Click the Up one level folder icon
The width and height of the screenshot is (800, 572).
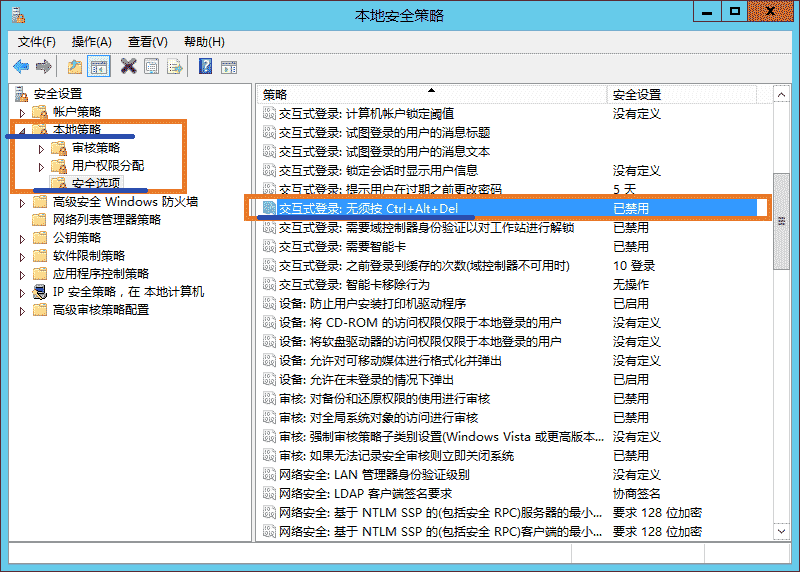point(75,66)
